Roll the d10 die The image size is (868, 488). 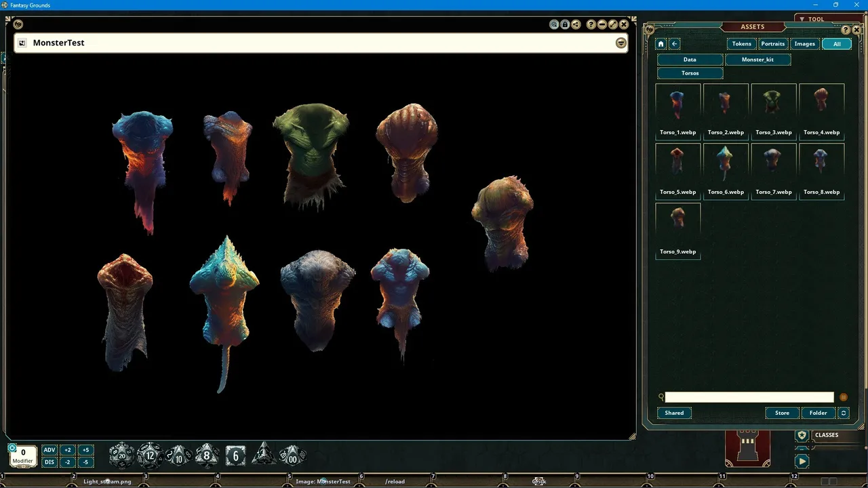(x=179, y=455)
